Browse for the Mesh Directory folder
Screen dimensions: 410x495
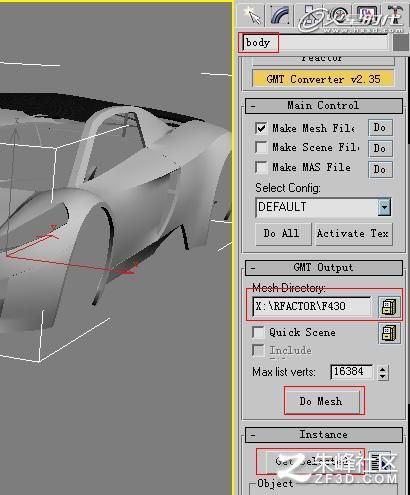389,307
